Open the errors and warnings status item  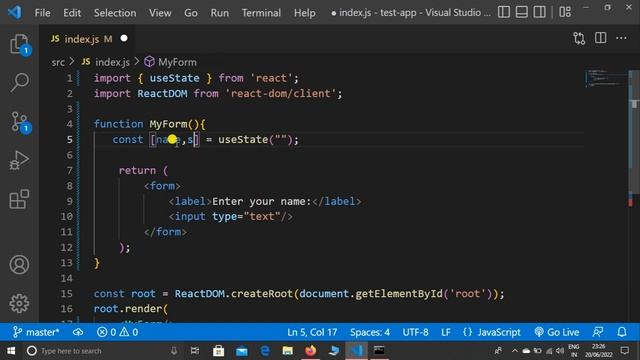coord(118,332)
